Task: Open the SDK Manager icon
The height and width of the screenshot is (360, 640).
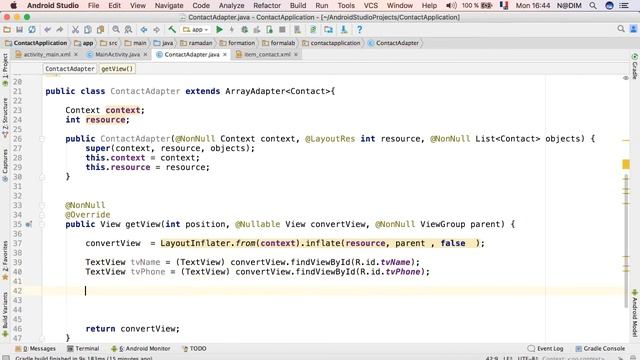Action: click(x=344, y=29)
